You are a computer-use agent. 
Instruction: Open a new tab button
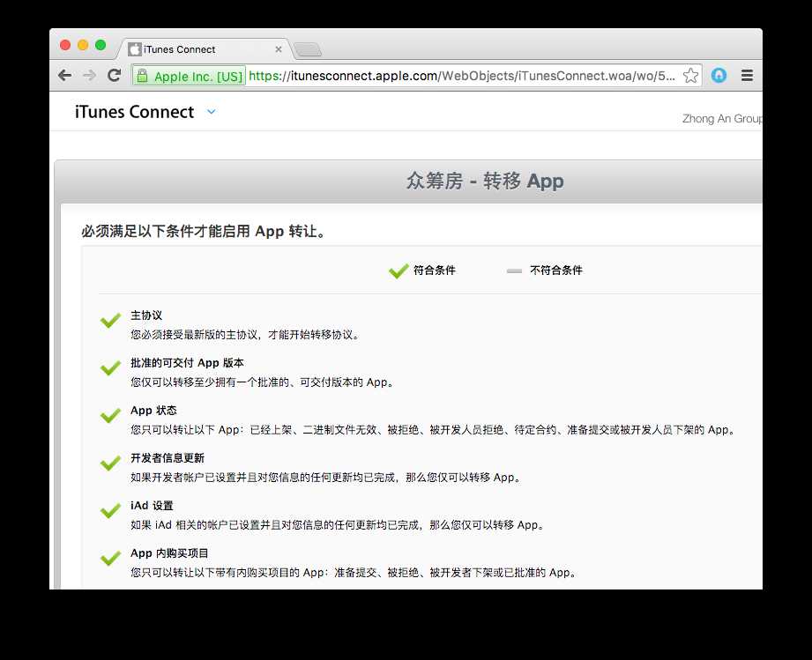(x=308, y=49)
